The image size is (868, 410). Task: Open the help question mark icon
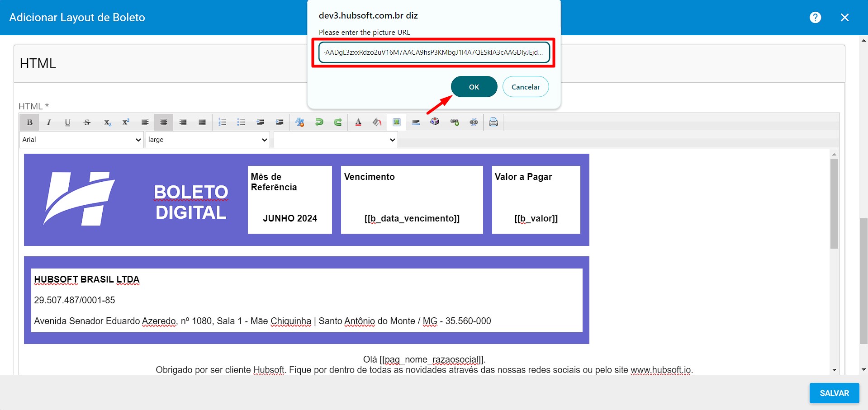coord(815,17)
